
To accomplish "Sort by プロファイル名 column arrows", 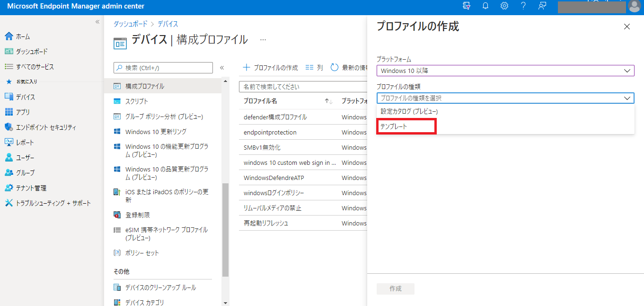I will click(x=329, y=101).
